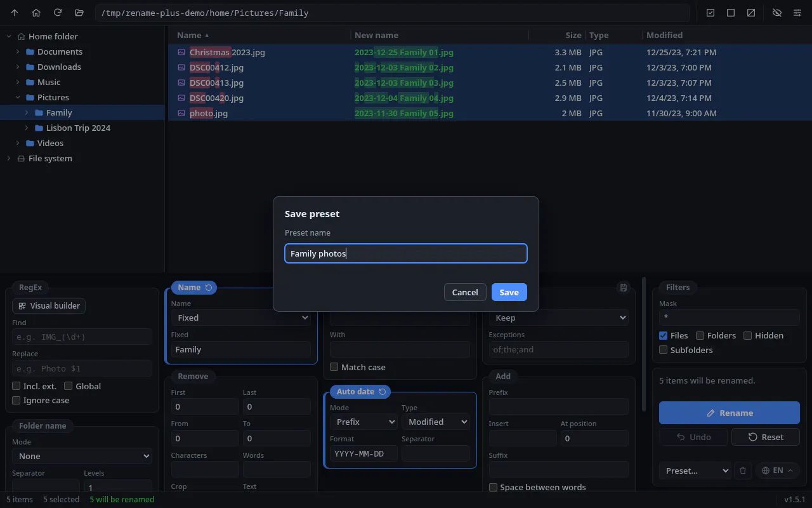
Task: Toggle the crossed-eye visibility icon in toolbar
Action: (777, 13)
